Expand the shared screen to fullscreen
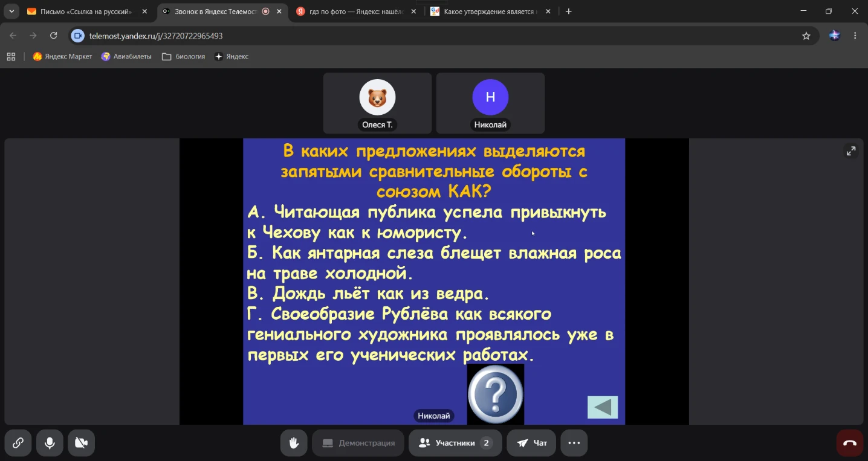Screen dimensions: 868x461 click(850, 151)
